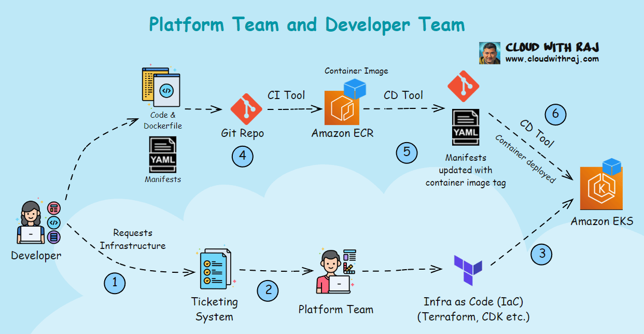Select the 'Requests Infrastructure' label

pos(133,240)
